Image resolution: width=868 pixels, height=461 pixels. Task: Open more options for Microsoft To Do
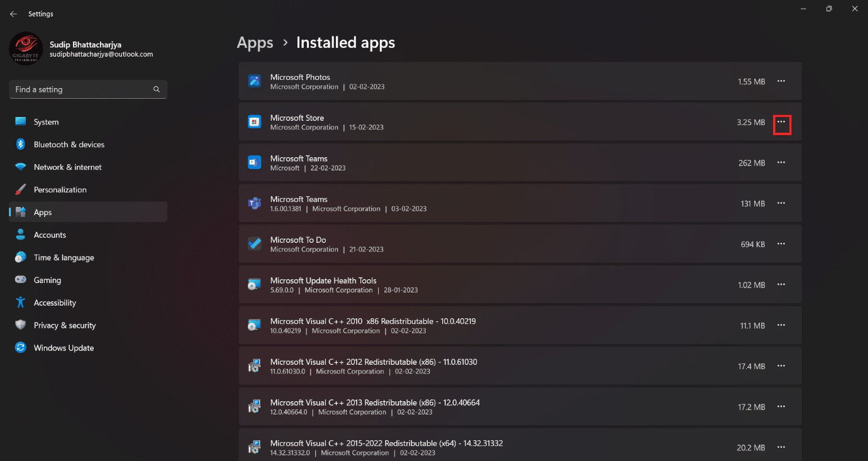[x=781, y=244]
